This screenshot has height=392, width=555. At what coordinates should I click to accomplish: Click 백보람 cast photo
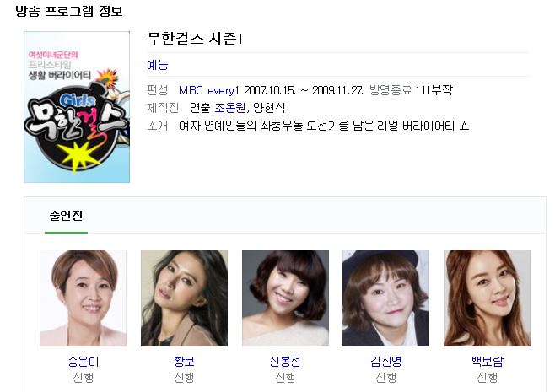click(487, 298)
